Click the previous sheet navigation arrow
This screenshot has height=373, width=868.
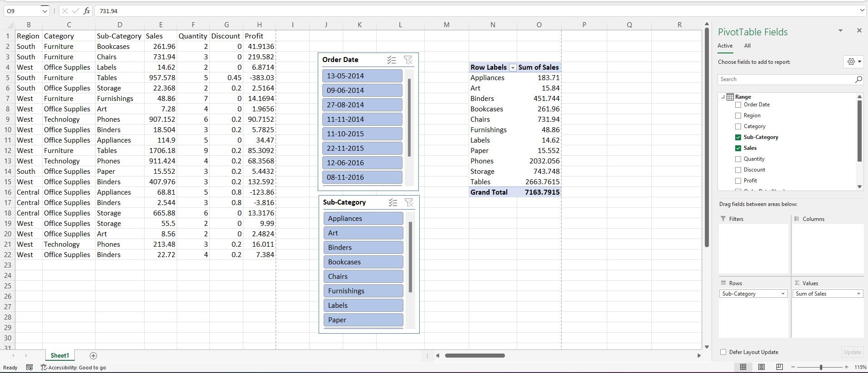tap(13, 356)
